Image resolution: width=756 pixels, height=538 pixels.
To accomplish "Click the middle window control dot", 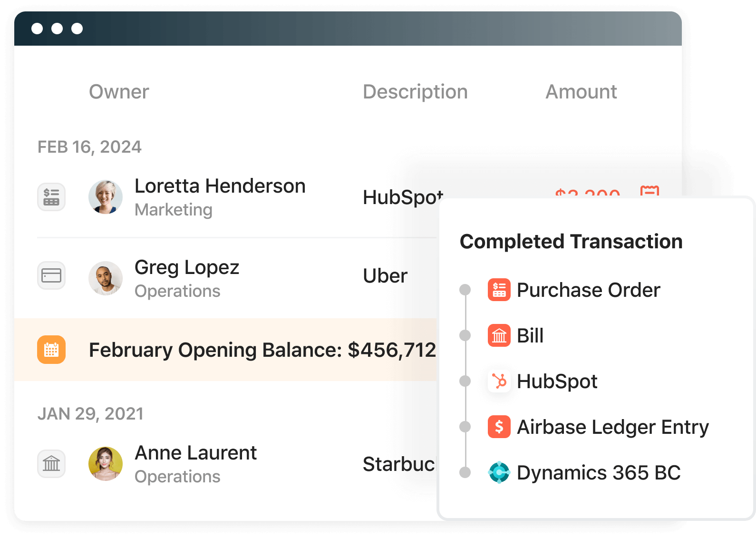I will tap(57, 29).
